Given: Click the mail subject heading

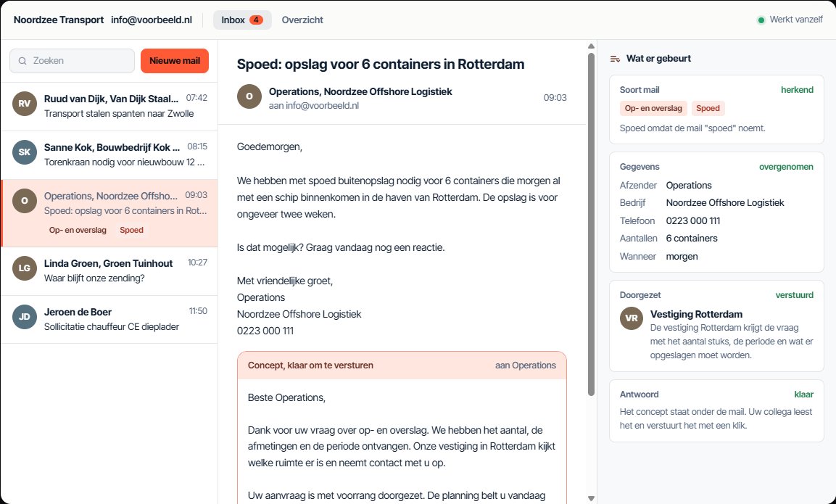Looking at the screenshot, I should point(381,64).
